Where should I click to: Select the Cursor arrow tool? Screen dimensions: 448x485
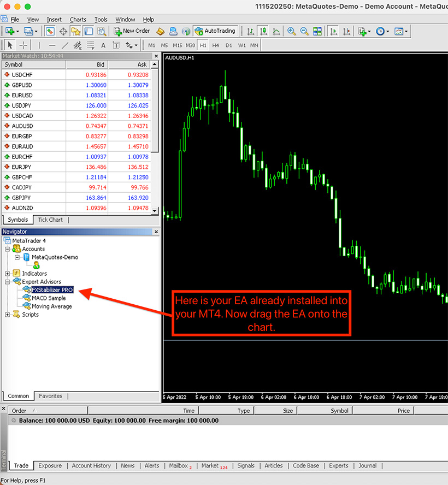point(10,45)
